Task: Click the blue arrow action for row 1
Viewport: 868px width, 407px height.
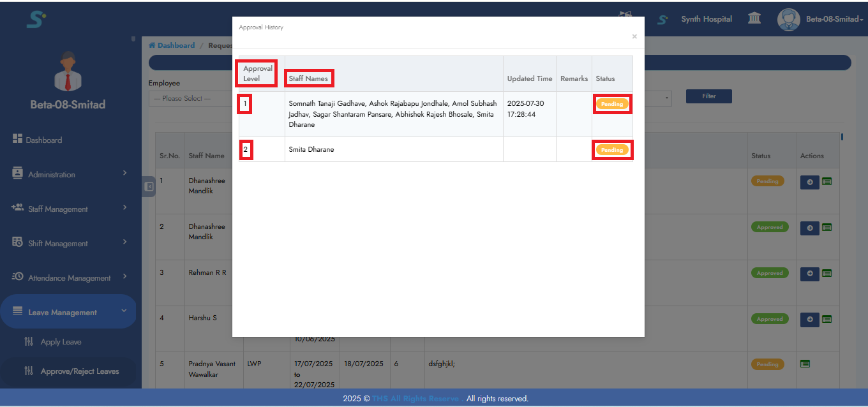Action: click(x=809, y=182)
